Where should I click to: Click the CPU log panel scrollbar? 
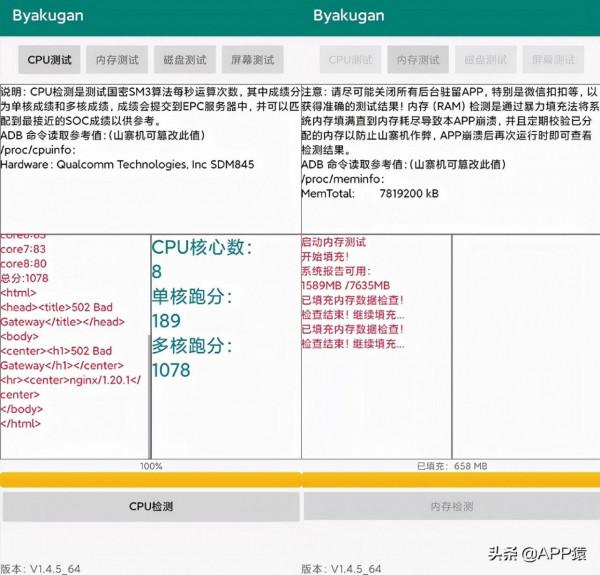150,397
